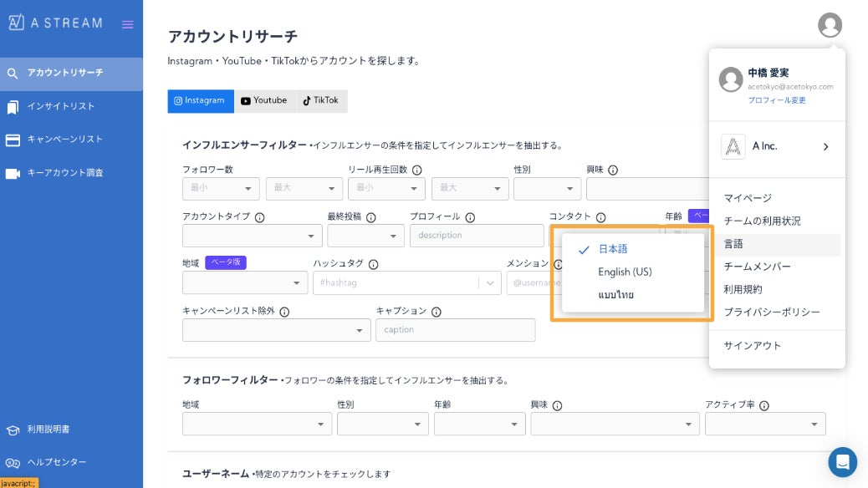Viewport: 868px width, 488px height.
Task: Open キャンペーンリスト in the sidebar
Action: (64, 140)
